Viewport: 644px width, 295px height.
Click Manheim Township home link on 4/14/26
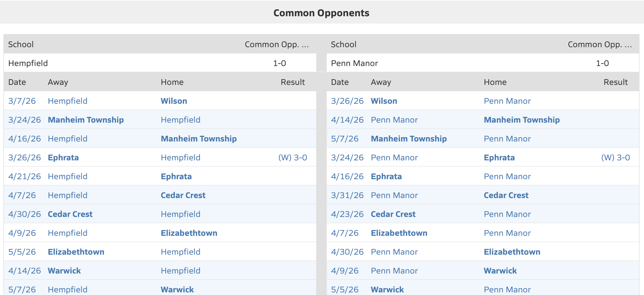[521, 120]
